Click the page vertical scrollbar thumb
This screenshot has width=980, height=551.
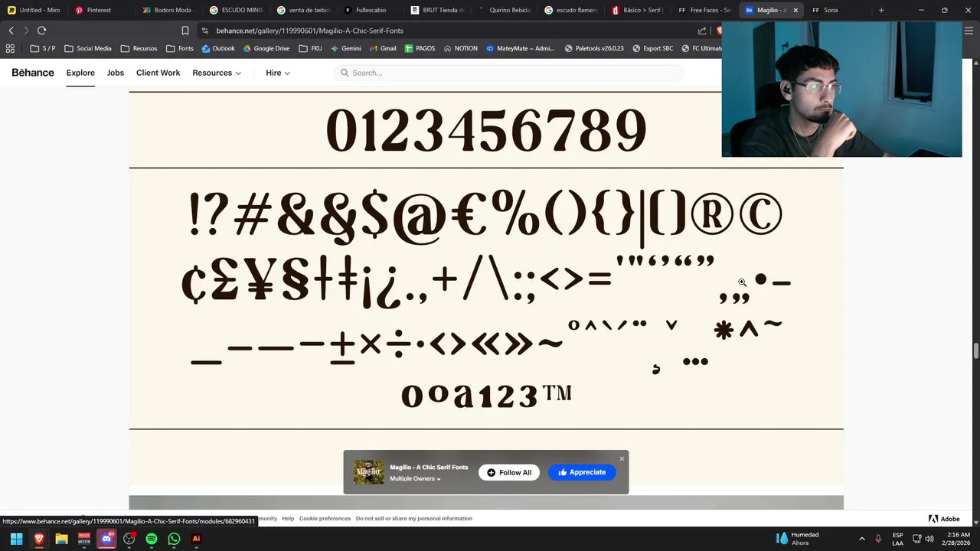point(975,350)
